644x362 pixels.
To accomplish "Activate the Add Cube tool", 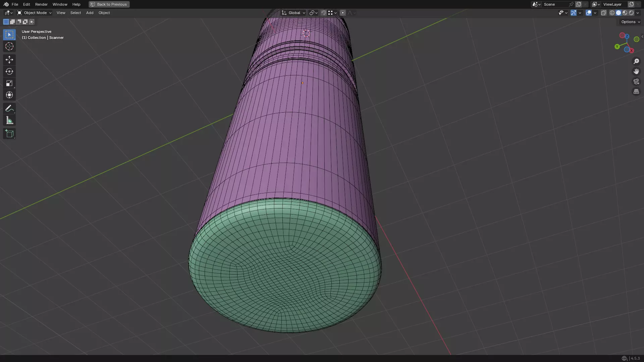I will (9, 134).
